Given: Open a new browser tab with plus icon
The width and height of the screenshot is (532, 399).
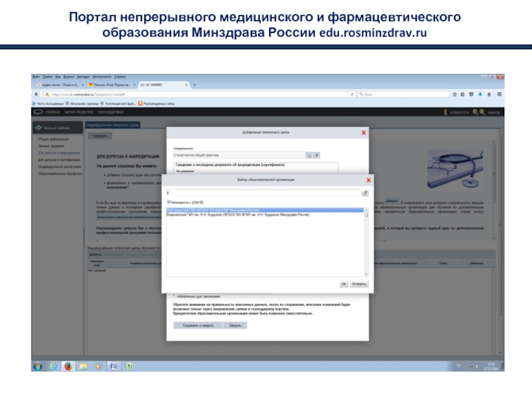Looking at the screenshot, I should pos(194,85).
